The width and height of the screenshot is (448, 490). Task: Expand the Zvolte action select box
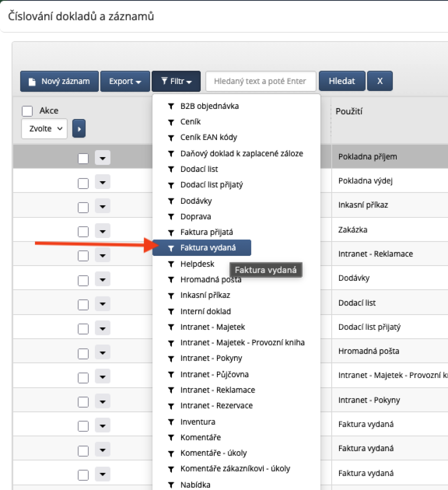point(44,129)
